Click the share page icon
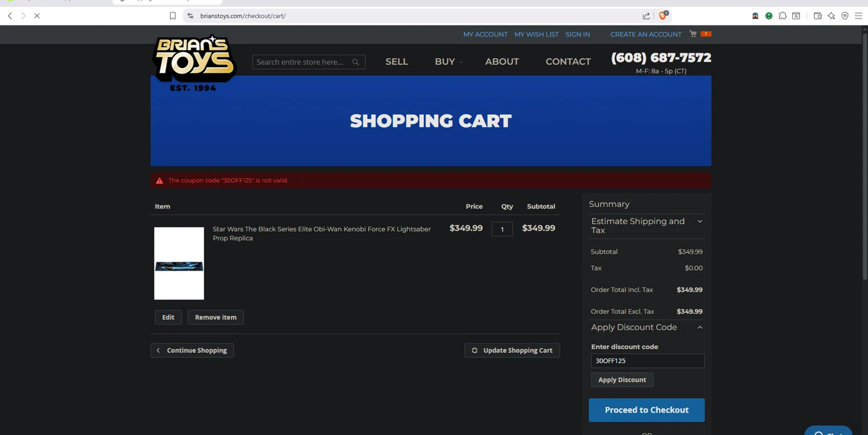868x435 pixels. (646, 16)
